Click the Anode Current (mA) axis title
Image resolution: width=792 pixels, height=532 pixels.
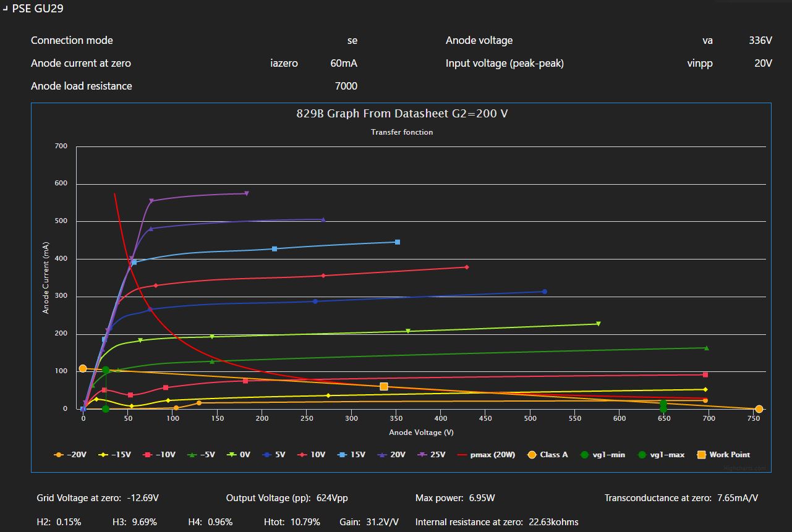click(46, 277)
